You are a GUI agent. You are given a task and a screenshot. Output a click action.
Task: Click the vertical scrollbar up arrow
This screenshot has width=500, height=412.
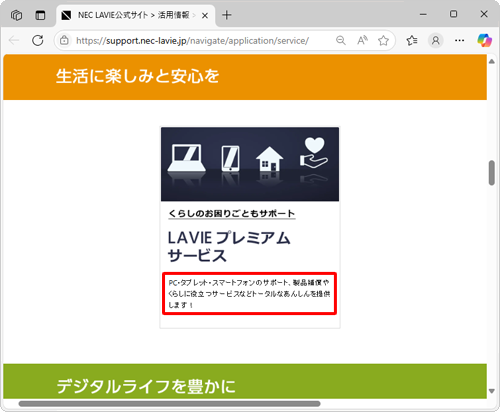click(492, 61)
